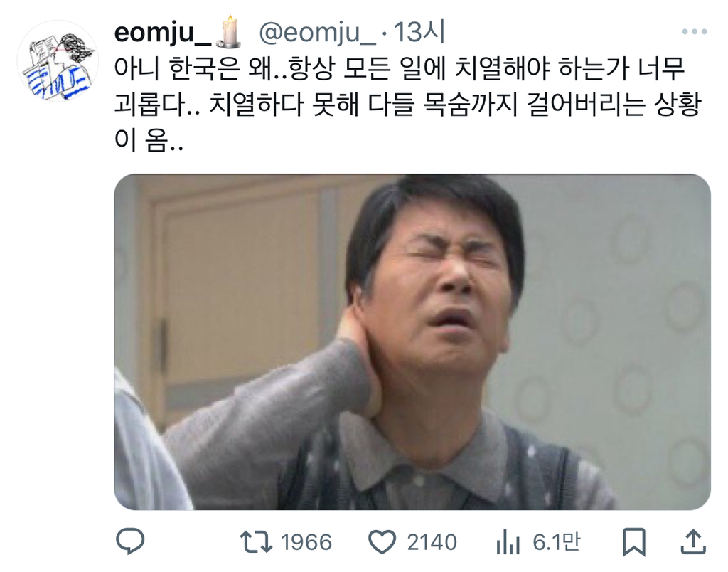Open the eomju_ display name
The width and height of the screenshot is (728, 572).
pos(163,33)
